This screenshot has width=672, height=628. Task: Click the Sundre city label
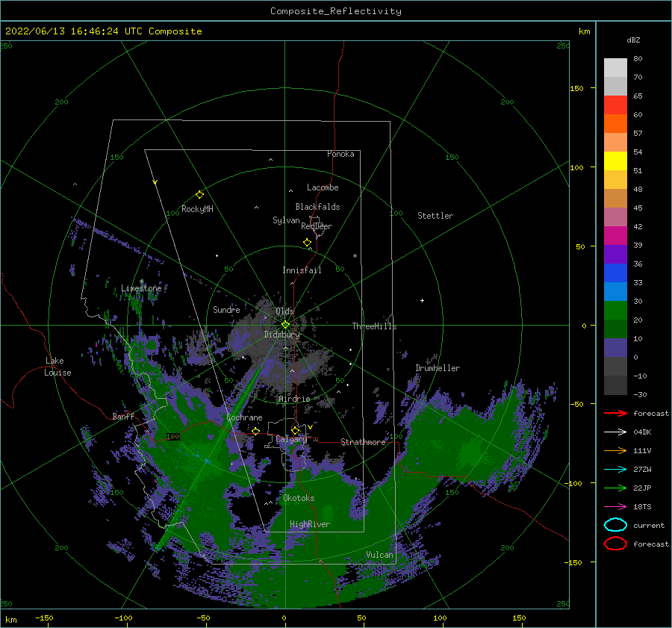pyautogui.click(x=226, y=309)
